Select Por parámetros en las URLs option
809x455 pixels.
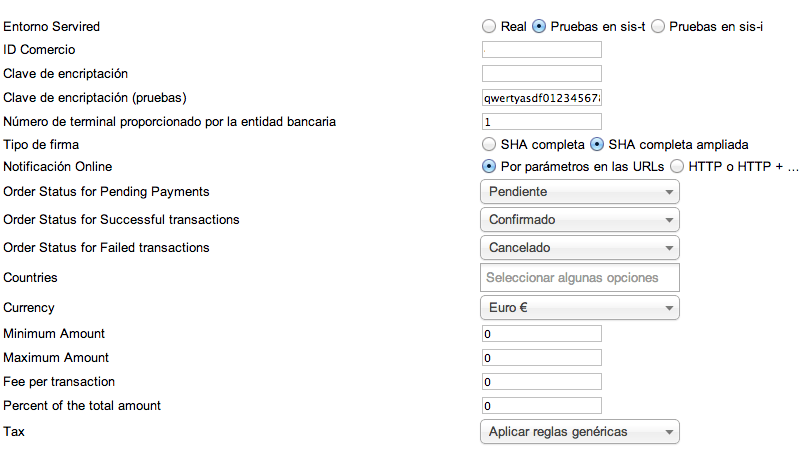pyautogui.click(x=489, y=167)
